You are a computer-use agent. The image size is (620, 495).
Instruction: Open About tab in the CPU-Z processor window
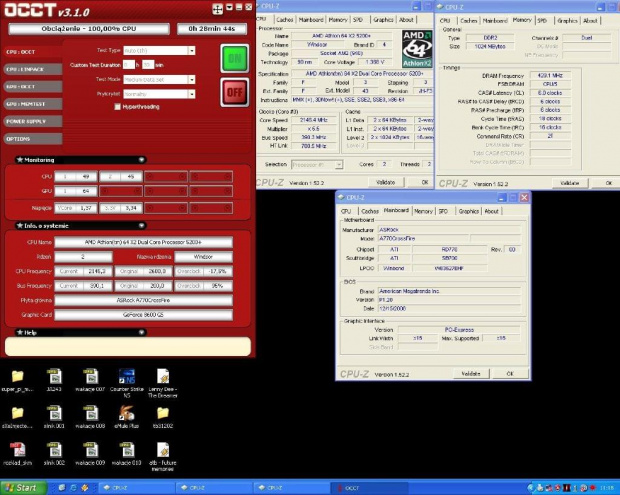(x=406, y=20)
